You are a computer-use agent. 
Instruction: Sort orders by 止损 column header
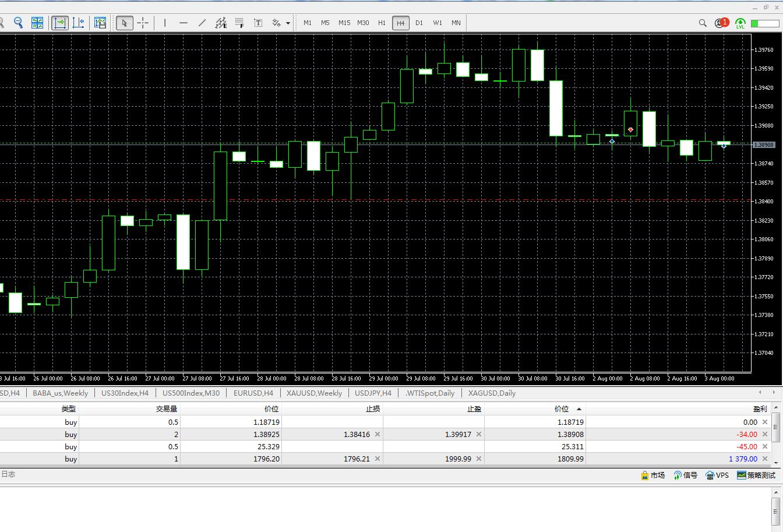coord(333,408)
